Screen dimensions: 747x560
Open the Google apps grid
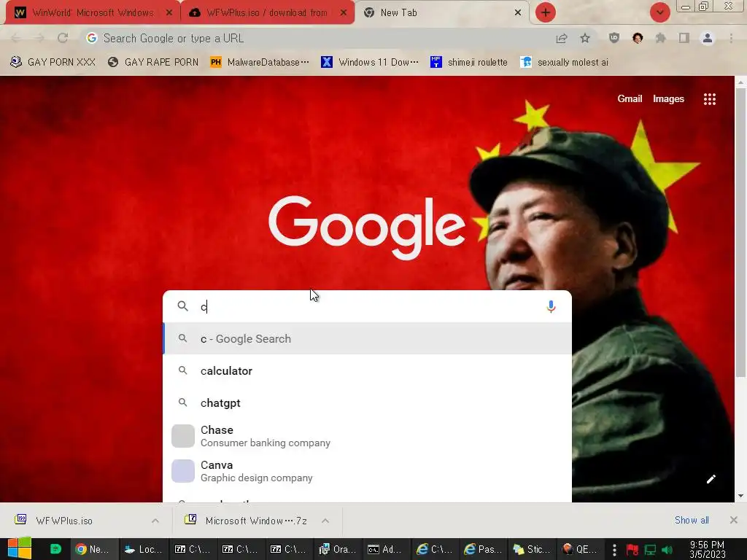pos(710,99)
